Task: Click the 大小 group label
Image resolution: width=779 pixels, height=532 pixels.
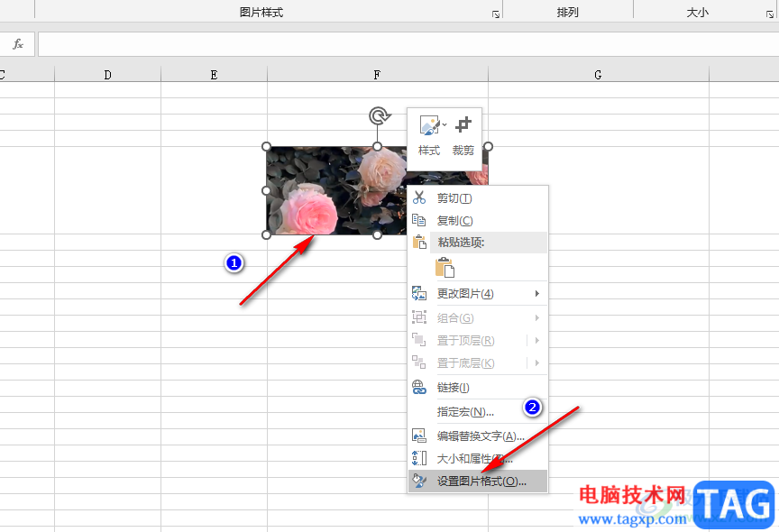Action: 698,13
